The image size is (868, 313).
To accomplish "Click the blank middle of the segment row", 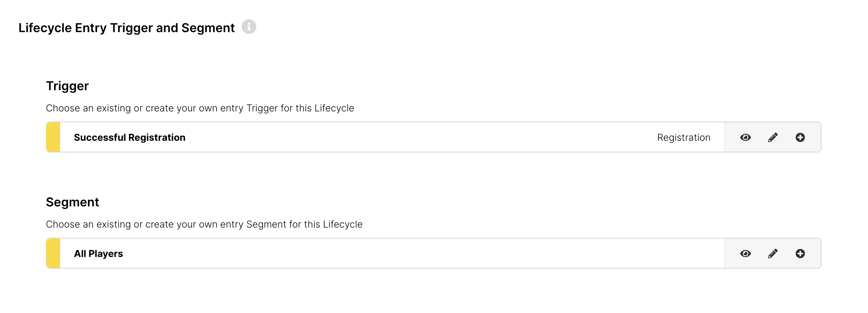I will pos(410,254).
